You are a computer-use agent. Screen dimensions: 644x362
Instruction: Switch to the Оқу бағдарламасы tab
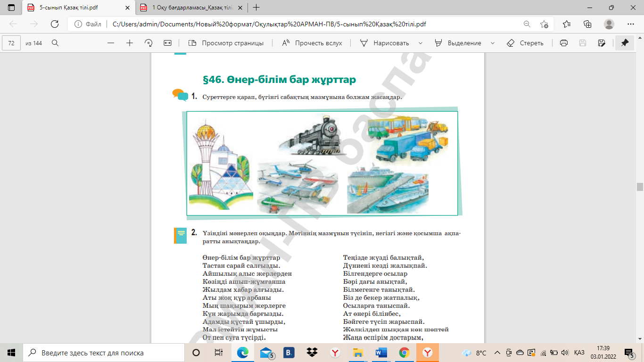[x=192, y=8]
